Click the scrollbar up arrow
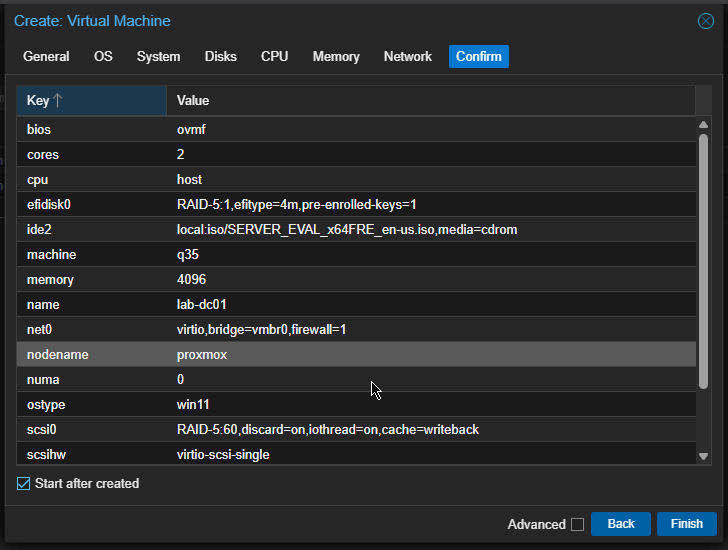This screenshot has height=550, width=728. (x=703, y=124)
